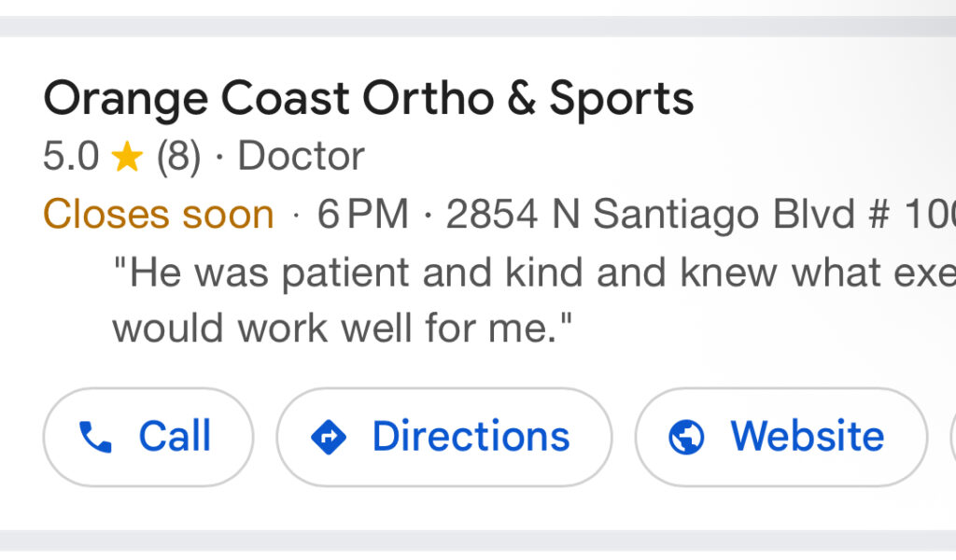Tap the diamond arrow Directions icon

(328, 437)
